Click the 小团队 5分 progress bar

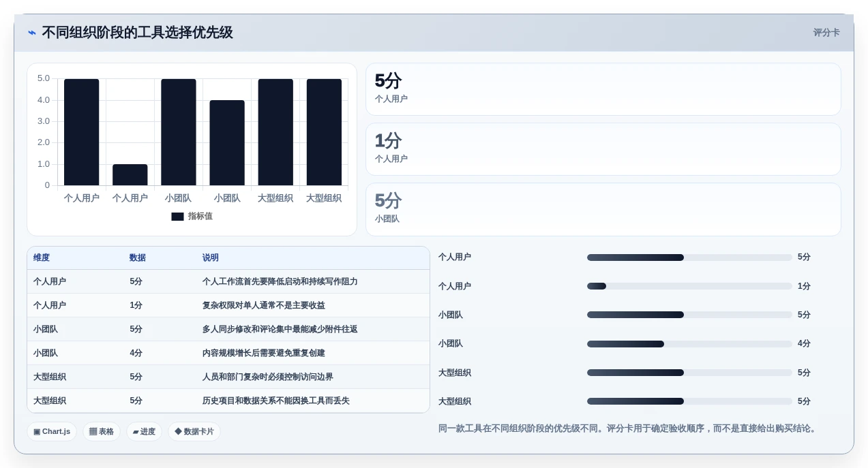689,315
